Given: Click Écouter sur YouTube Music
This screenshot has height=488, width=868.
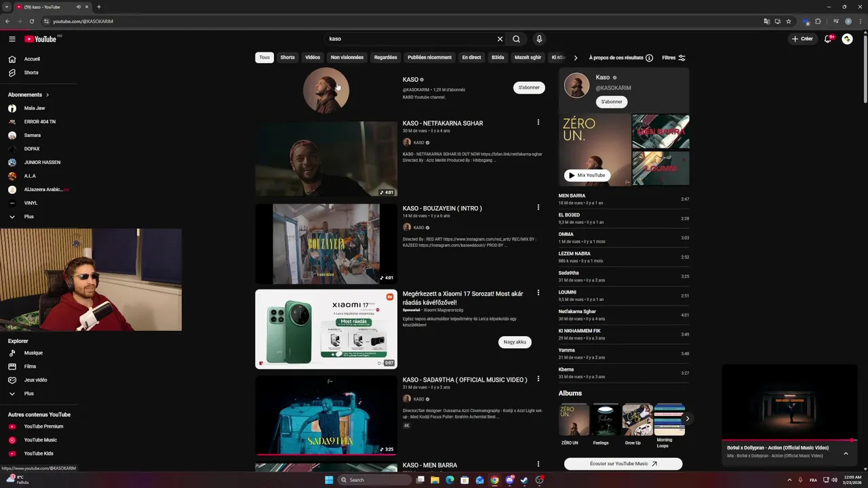Looking at the screenshot, I should point(623,464).
